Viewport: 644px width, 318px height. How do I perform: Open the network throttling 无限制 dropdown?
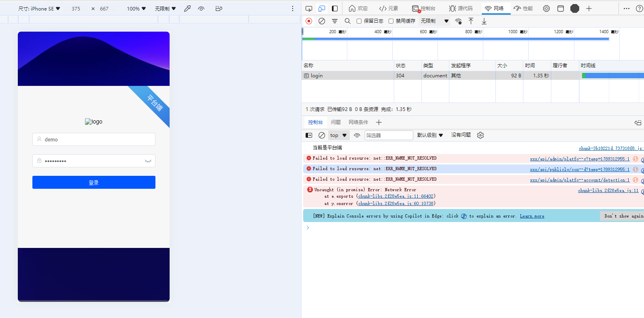point(434,21)
